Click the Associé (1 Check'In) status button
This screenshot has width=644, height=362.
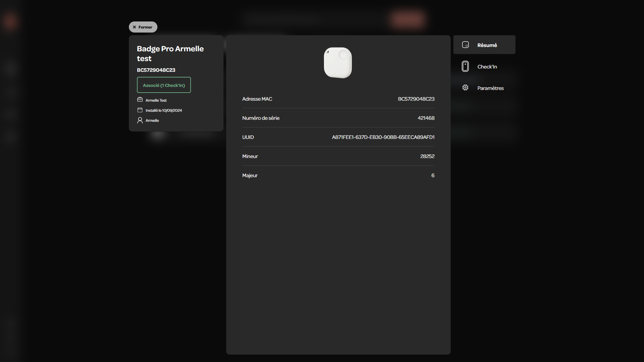pyautogui.click(x=164, y=85)
